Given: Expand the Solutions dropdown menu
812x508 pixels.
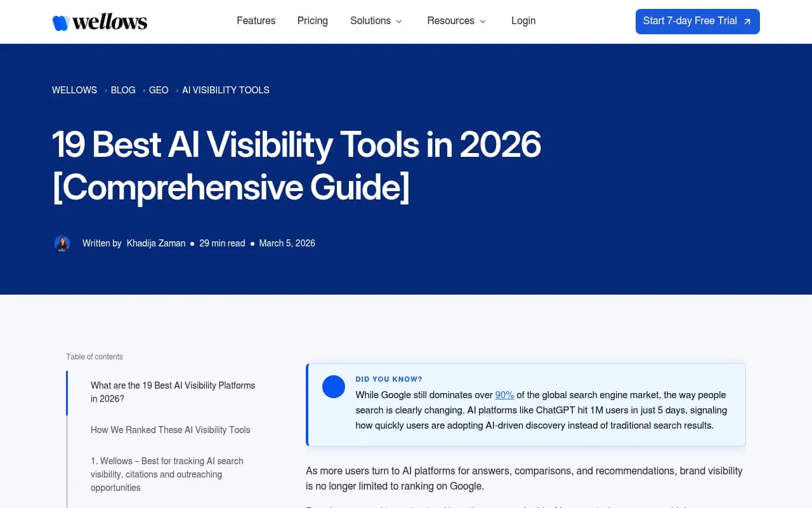Looking at the screenshot, I should point(376,21).
